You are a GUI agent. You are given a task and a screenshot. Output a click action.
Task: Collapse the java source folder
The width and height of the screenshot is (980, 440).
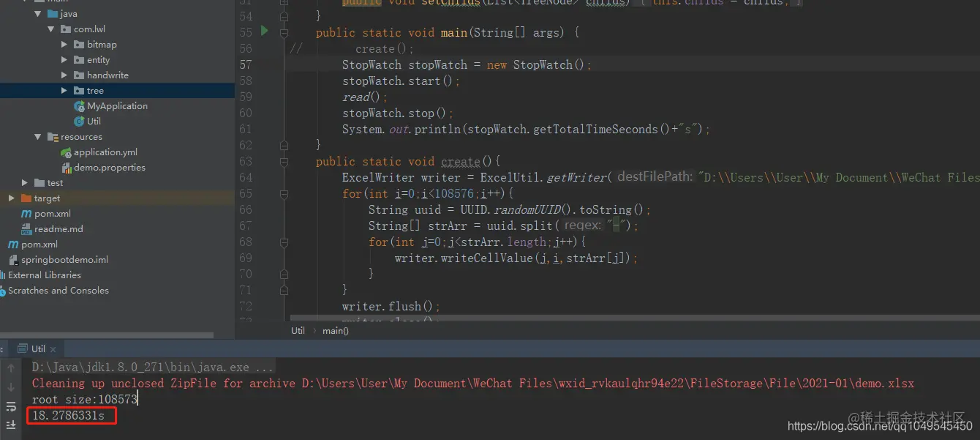pos(38,14)
